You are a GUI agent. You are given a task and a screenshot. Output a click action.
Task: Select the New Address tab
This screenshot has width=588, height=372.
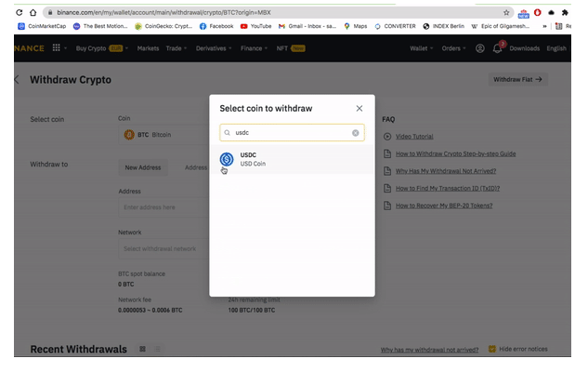143,167
